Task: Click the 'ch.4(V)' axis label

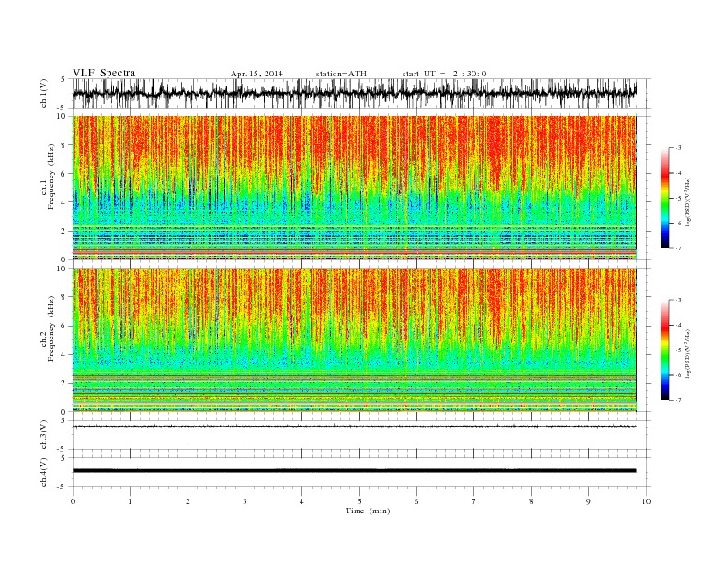Action: click(44, 472)
